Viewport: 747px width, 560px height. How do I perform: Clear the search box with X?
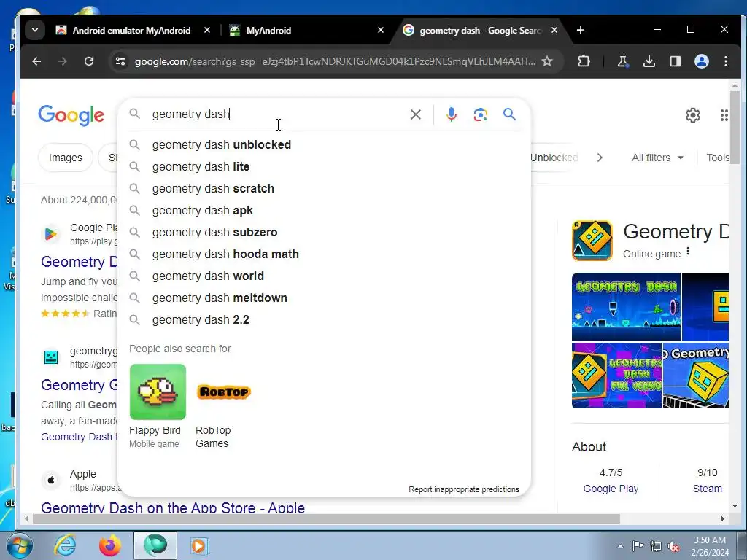coord(416,114)
